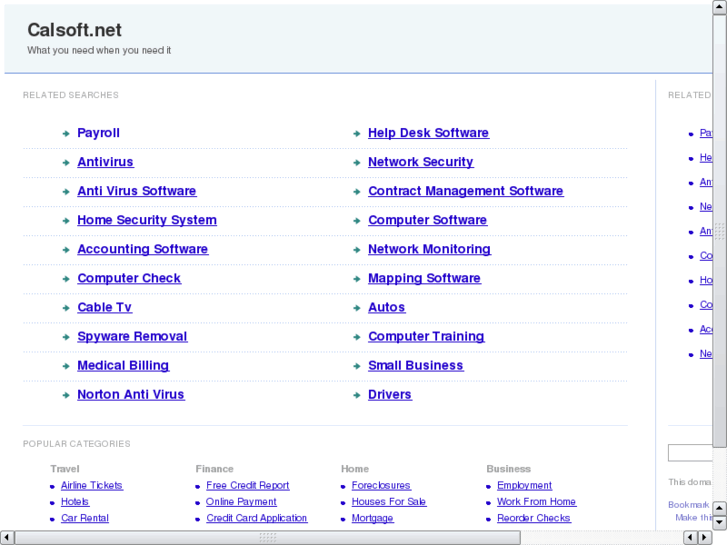Open the Accounting Software link
This screenshot has height=545, width=727.
point(142,249)
